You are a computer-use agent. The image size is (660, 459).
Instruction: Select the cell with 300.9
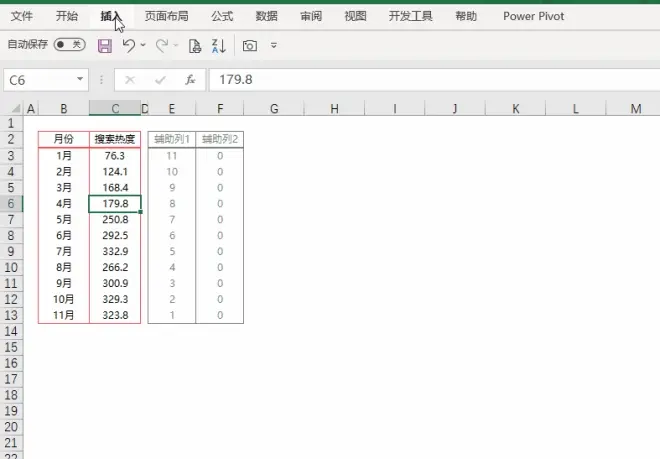pyautogui.click(x=115, y=283)
